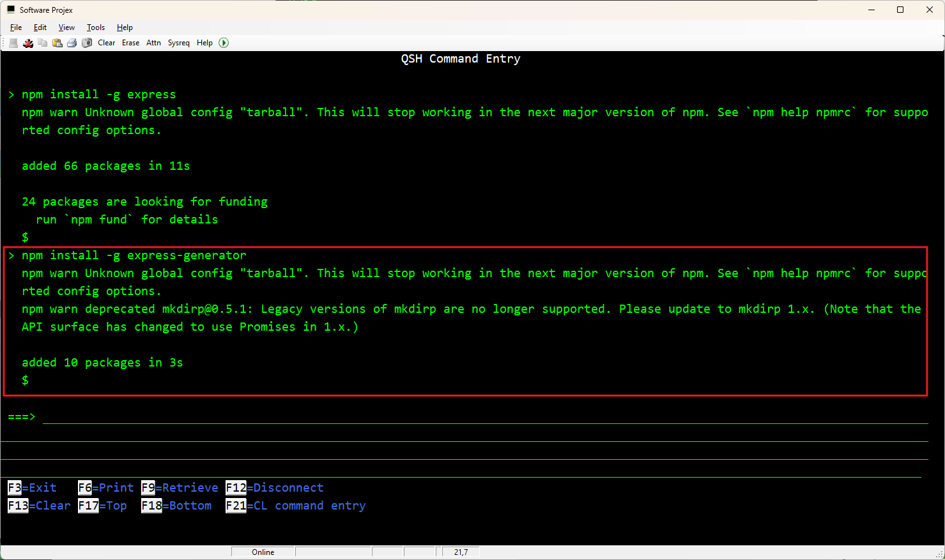Click the F18=Bottom function key
945x560 pixels.
(x=176, y=506)
